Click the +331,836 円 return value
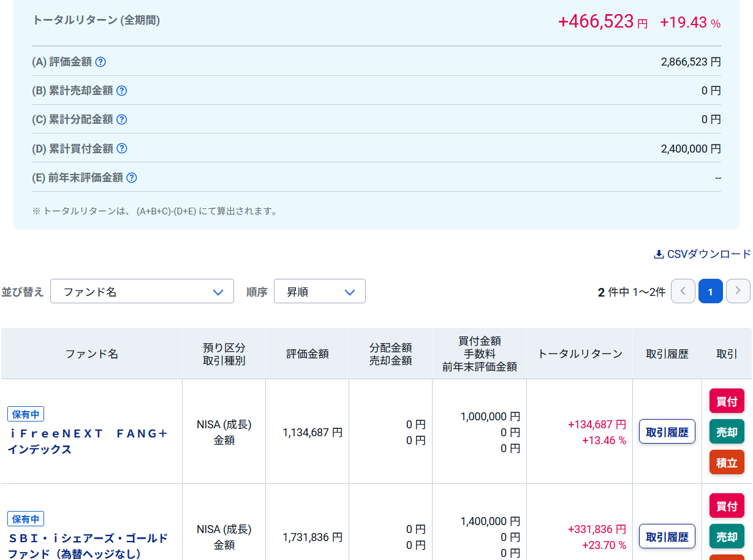 tap(597, 529)
